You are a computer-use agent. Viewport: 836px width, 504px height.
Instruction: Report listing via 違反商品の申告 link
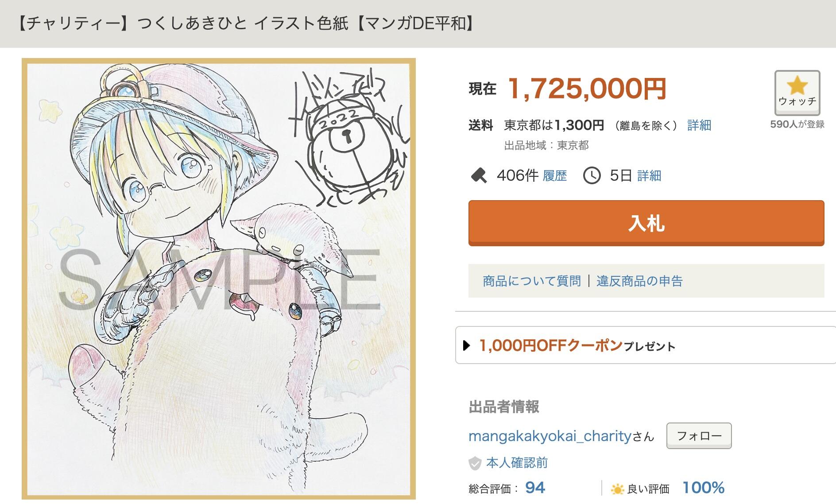(639, 281)
